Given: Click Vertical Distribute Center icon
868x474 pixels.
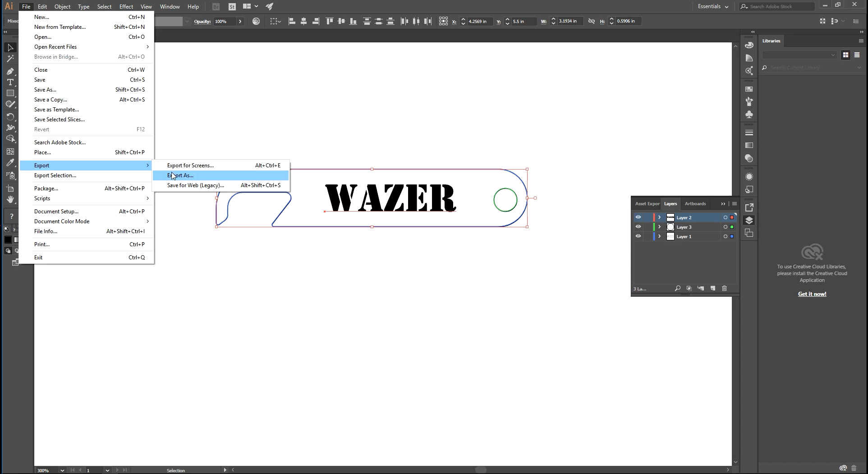Looking at the screenshot, I should pyautogui.click(x=379, y=21).
